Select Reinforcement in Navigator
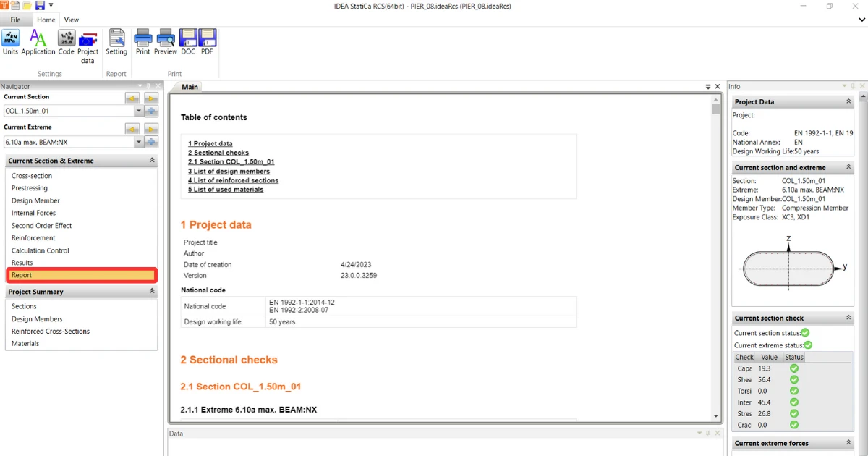 [x=33, y=238]
